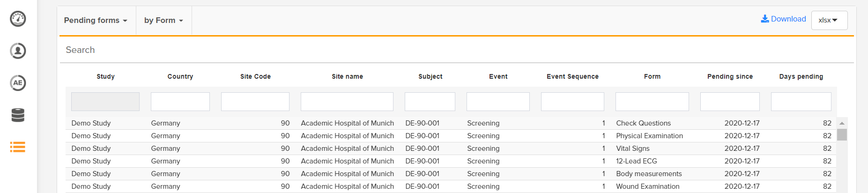Click the table scrollbar up arrow

[x=842, y=123]
